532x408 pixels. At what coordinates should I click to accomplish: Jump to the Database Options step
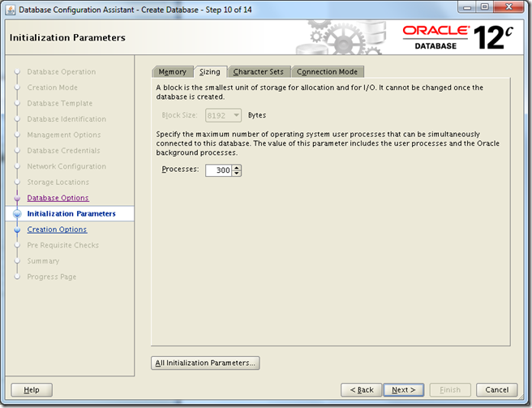(58, 198)
